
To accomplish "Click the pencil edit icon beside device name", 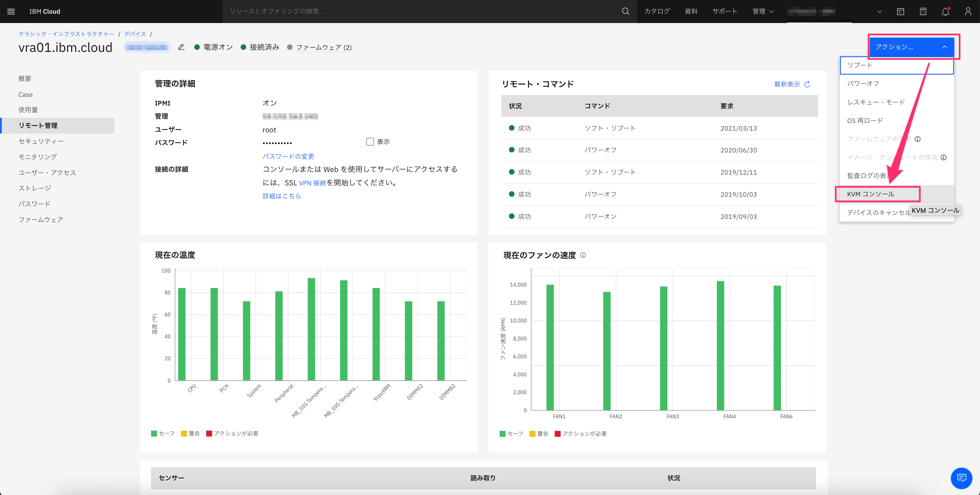I will tap(181, 47).
